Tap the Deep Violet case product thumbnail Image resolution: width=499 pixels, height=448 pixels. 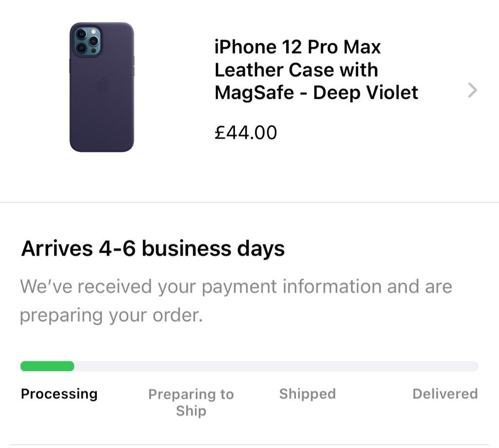click(101, 88)
